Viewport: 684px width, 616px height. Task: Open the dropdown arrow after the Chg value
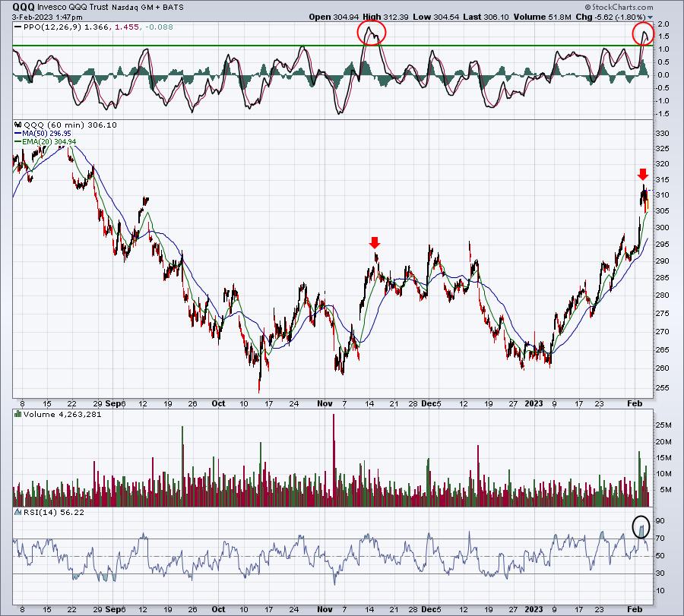651,17
